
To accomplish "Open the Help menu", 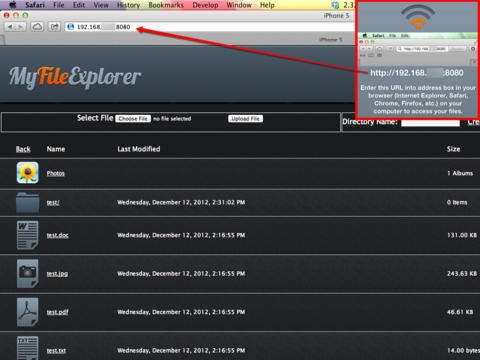I will tap(267, 5).
